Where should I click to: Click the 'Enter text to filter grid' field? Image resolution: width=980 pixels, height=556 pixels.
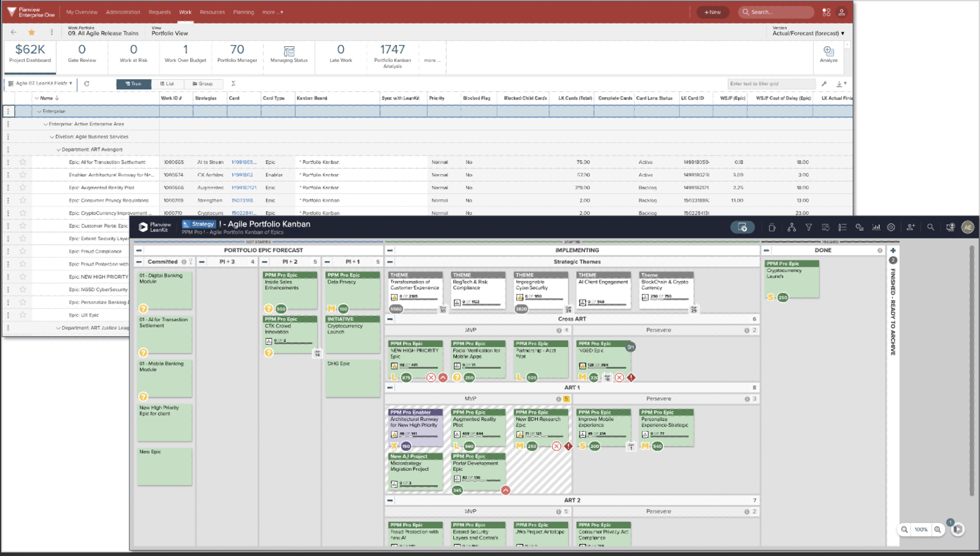pyautogui.click(x=771, y=84)
